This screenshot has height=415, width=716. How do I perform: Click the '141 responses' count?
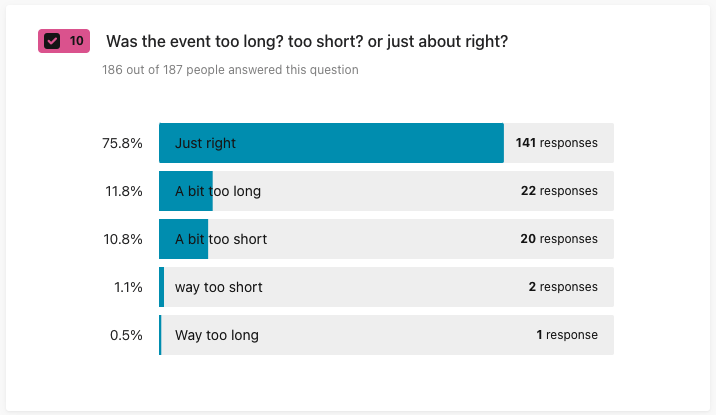pyautogui.click(x=556, y=143)
